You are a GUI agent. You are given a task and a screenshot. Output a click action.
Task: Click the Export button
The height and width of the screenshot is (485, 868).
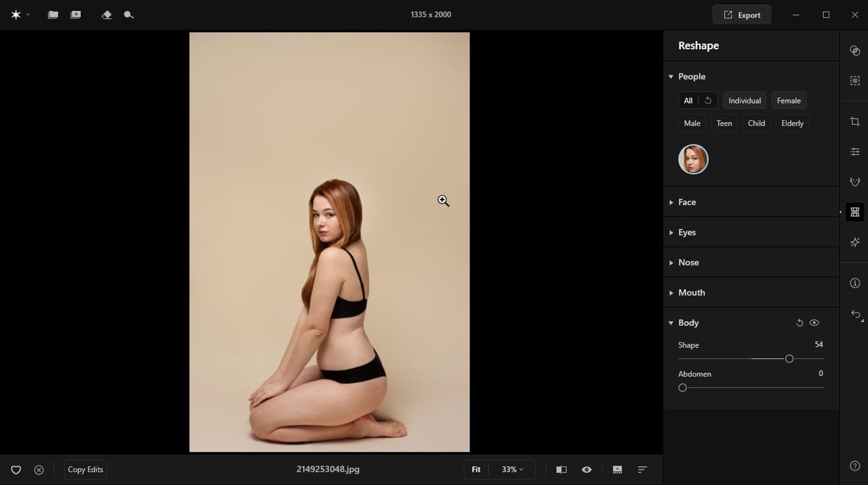pyautogui.click(x=741, y=14)
